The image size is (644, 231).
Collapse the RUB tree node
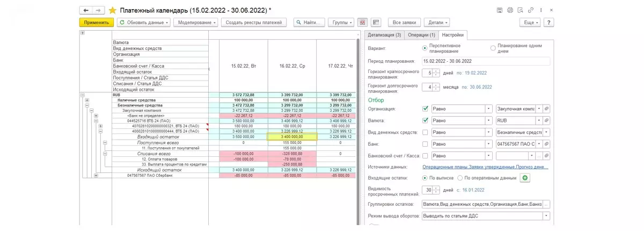pos(83,95)
